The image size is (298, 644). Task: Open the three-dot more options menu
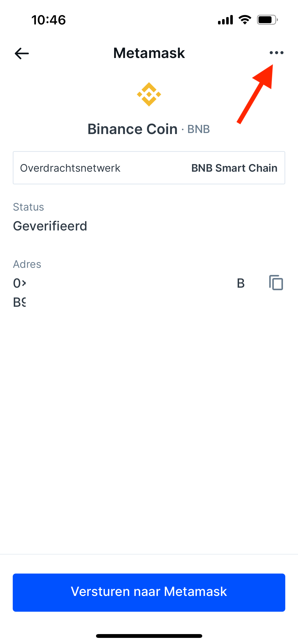point(276,53)
